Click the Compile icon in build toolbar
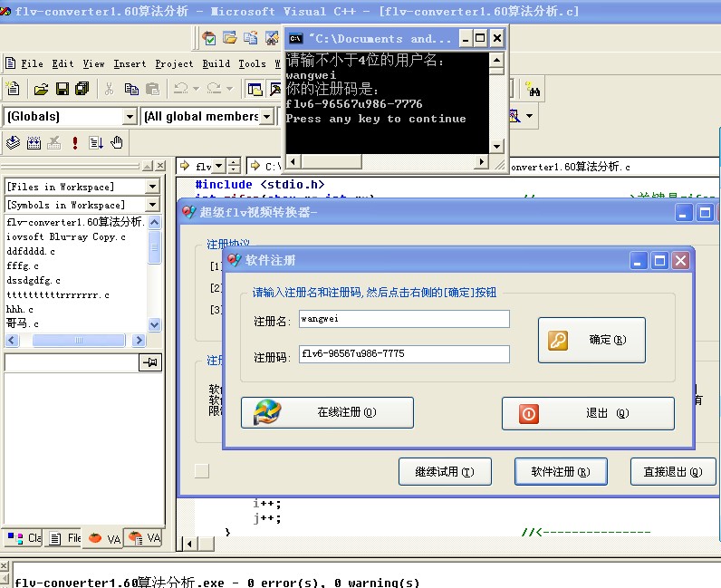721x588 pixels. pyautogui.click(x=13, y=142)
